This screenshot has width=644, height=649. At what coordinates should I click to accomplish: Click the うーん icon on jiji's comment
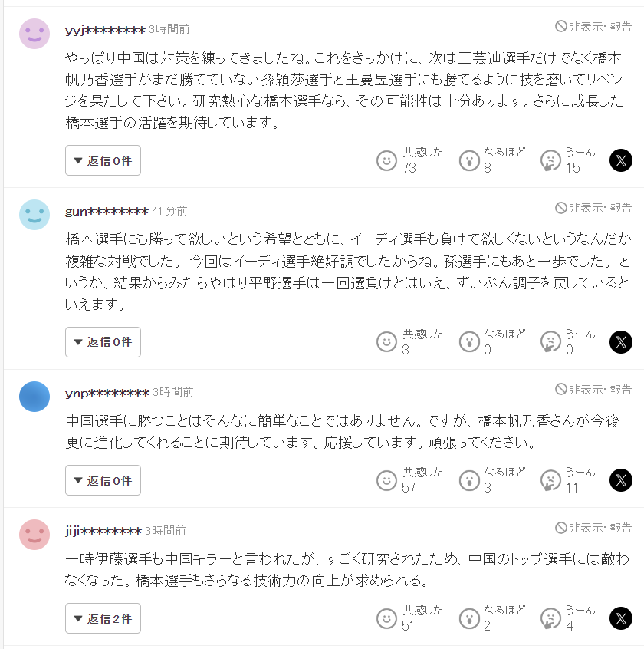tap(550, 618)
